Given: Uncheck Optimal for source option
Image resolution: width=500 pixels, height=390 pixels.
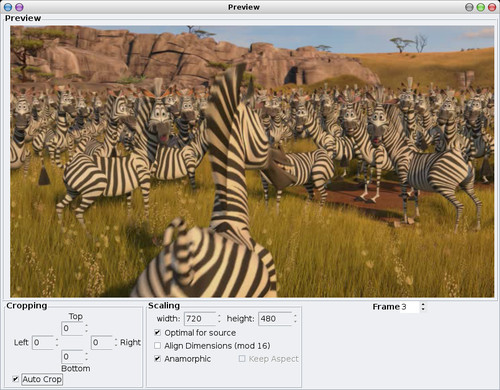Looking at the screenshot, I should click(x=158, y=332).
